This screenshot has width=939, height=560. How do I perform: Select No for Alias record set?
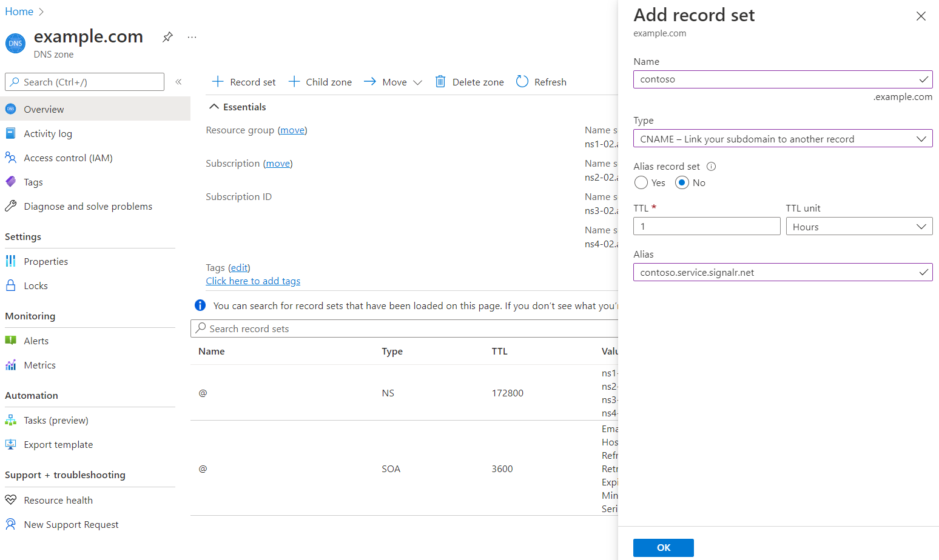682,182
